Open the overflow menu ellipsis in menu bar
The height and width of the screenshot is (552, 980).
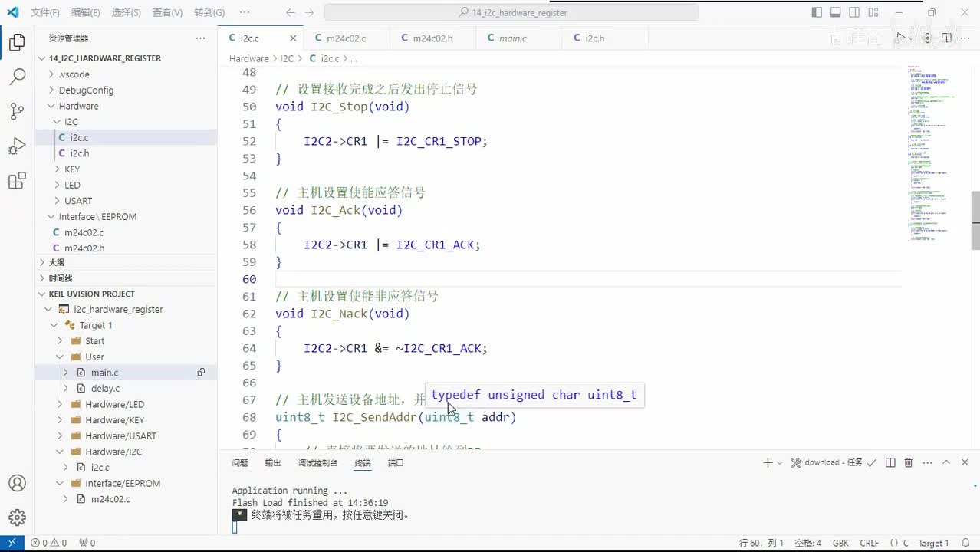245,12
